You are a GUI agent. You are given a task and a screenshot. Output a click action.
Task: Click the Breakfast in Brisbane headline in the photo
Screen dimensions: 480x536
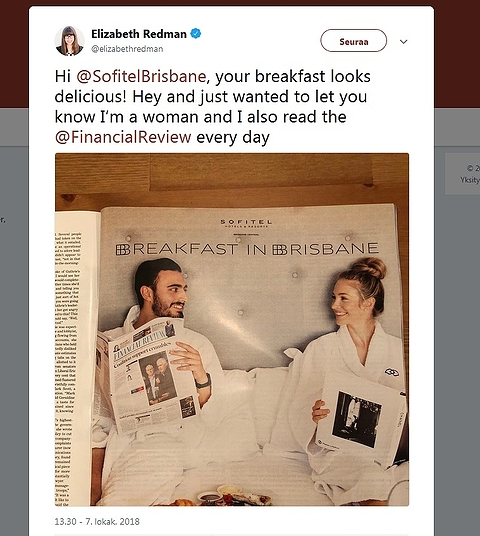pos(247,249)
